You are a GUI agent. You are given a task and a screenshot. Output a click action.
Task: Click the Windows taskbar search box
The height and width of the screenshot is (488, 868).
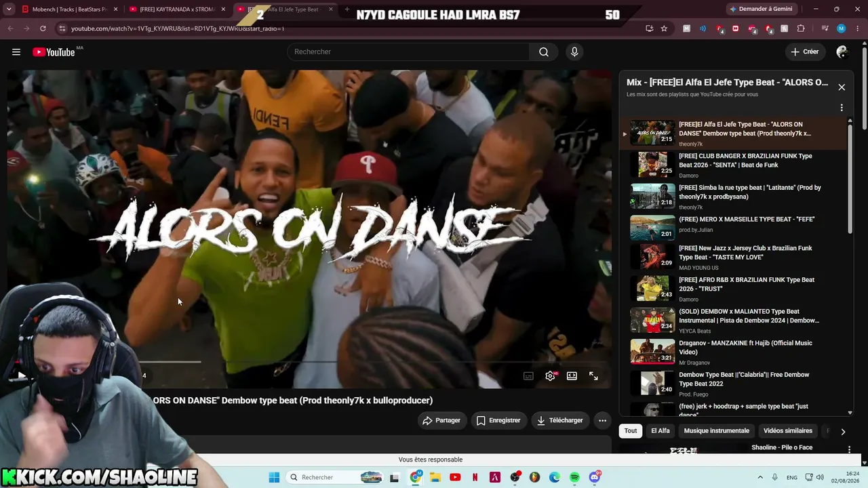336,477
